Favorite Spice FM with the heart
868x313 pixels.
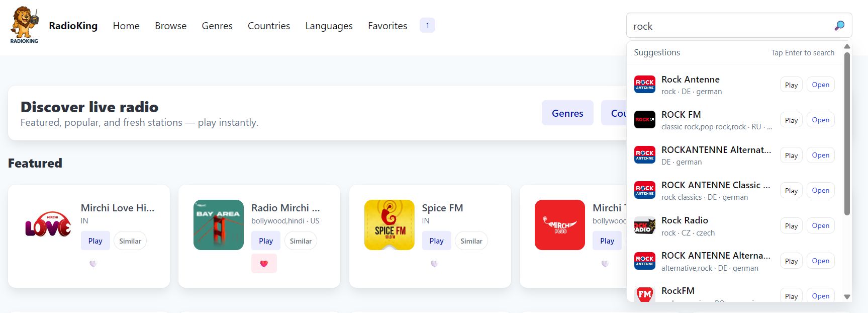point(434,264)
